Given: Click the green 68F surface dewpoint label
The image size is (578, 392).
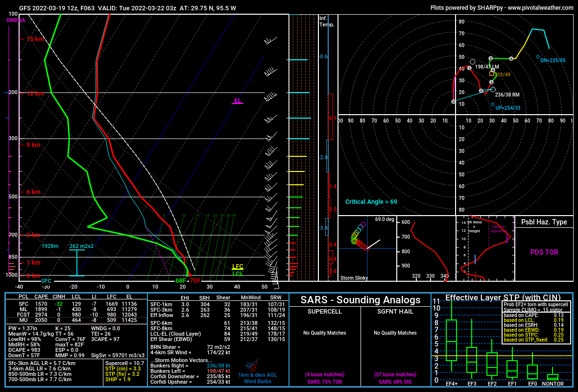Looking at the screenshot, I should [181, 281].
